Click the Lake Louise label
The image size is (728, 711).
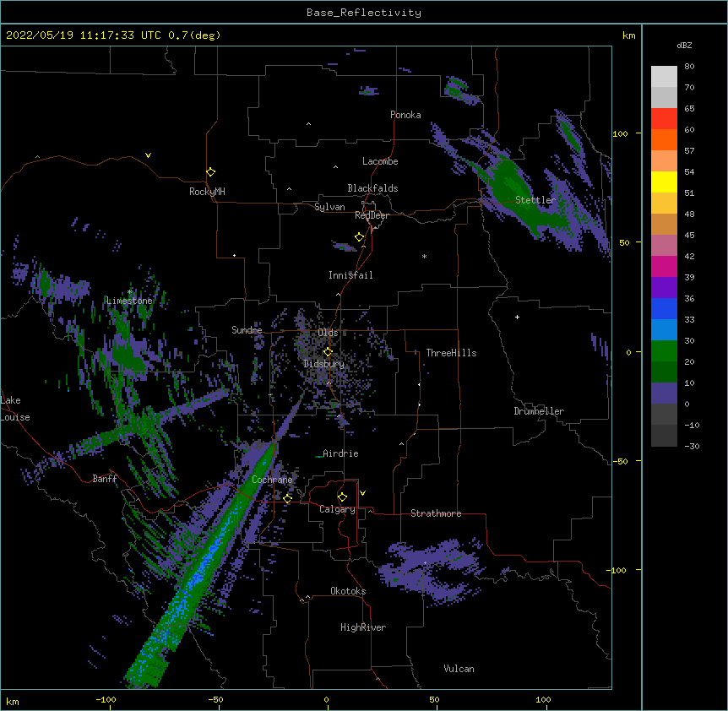15,409
